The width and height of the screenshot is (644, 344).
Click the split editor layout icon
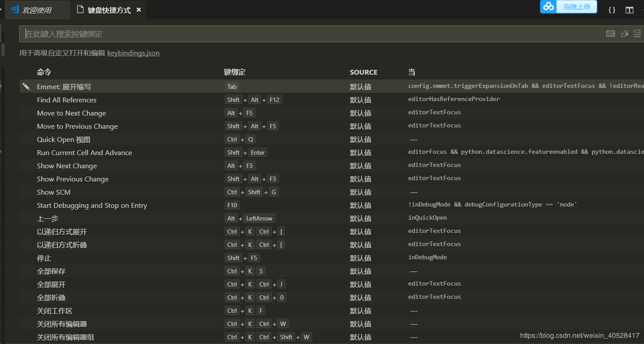pyautogui.click(x=630, y=10)
